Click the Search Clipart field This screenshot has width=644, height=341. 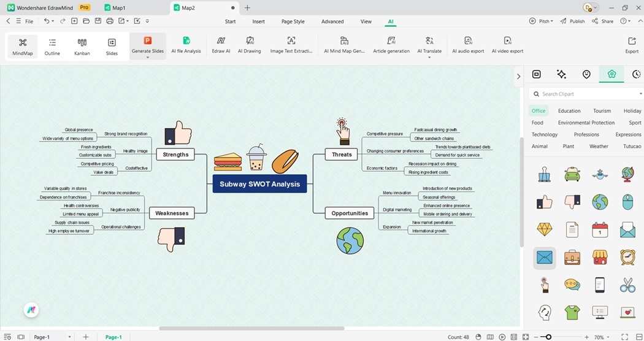point(585,94)
